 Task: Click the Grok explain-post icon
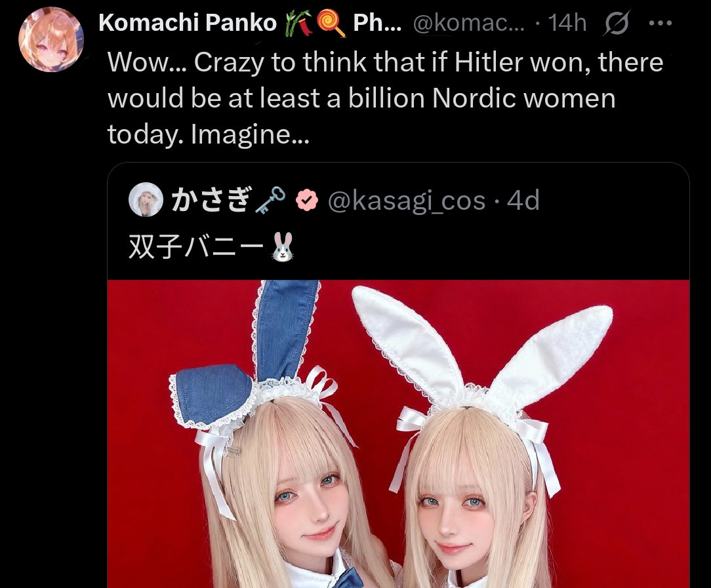coord(616,22)
